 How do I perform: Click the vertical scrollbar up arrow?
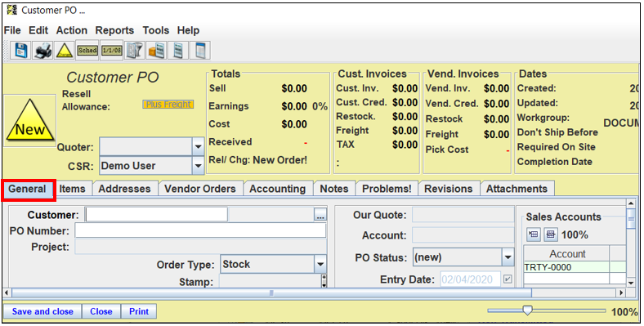click(x=631, y=203)
